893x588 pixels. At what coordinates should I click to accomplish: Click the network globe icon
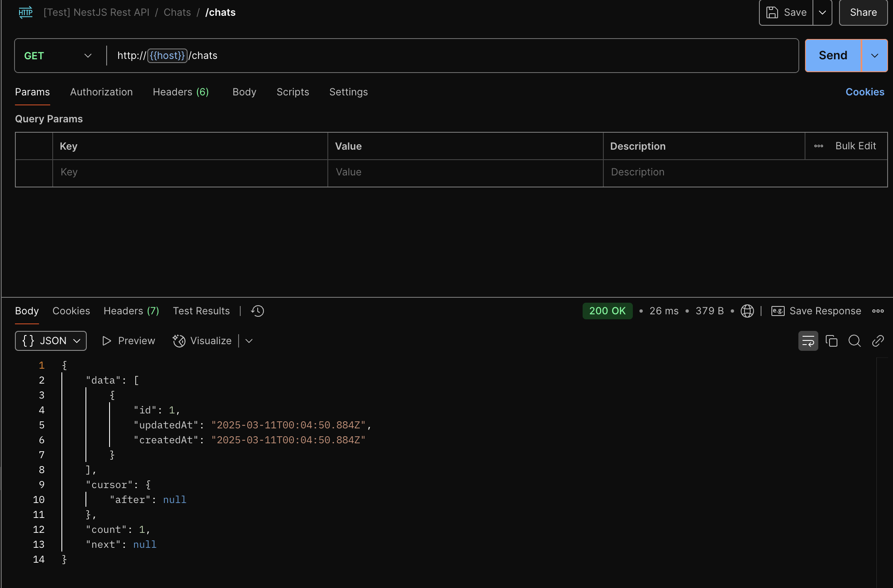point(747,311)
